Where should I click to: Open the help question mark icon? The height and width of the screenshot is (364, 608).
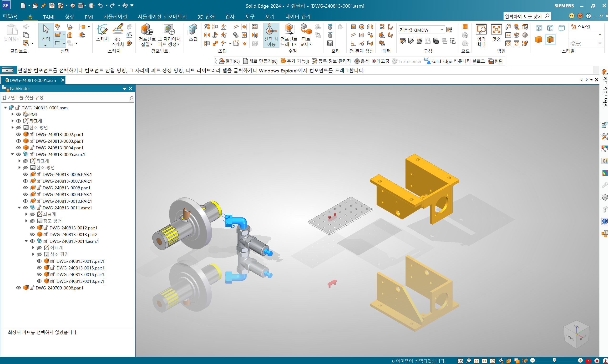pyautogui.click(x=588, y=16)
